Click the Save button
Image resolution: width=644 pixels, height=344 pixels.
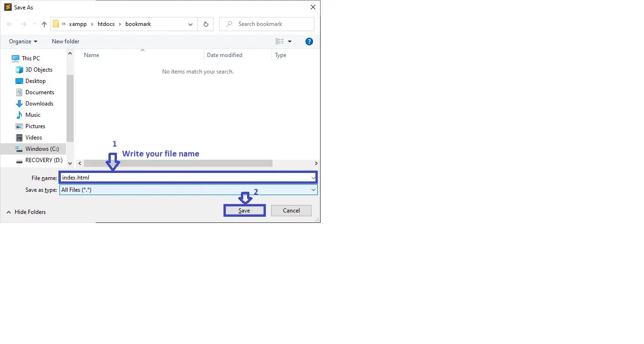pyautogui.click(x=244, y=210)
